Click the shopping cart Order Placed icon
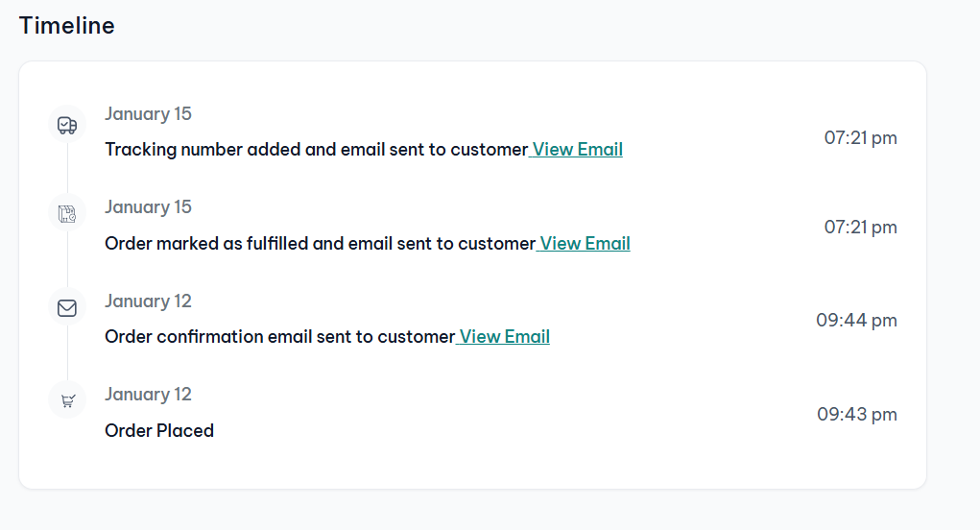The width and height of the screenshot is (980, 530). pyautogui.click(x=67, y=400)
